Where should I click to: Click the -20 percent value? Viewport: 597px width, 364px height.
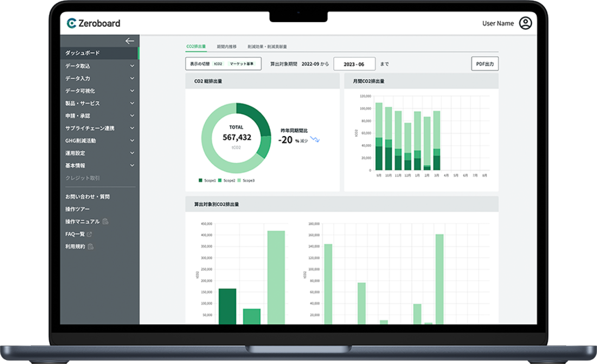(x=285, y=140)
